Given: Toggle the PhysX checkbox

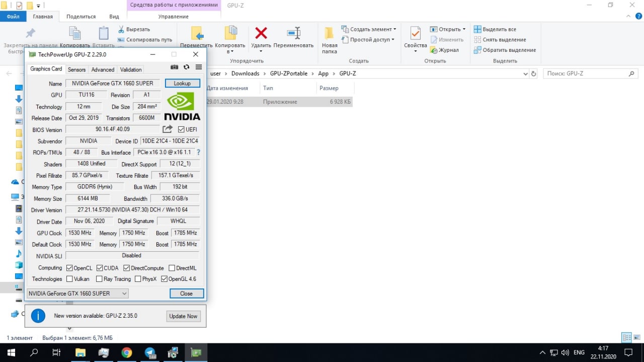Looking at the screenshot, I should click(x=138, y=279).
